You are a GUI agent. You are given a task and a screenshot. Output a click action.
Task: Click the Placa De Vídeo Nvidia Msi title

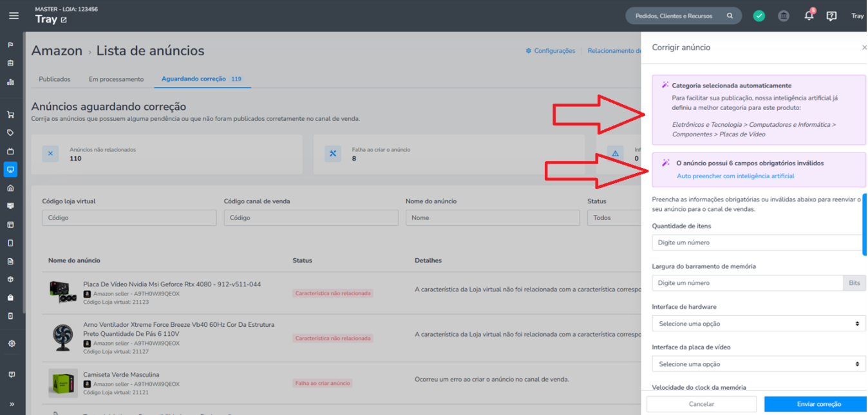point(172,284)
